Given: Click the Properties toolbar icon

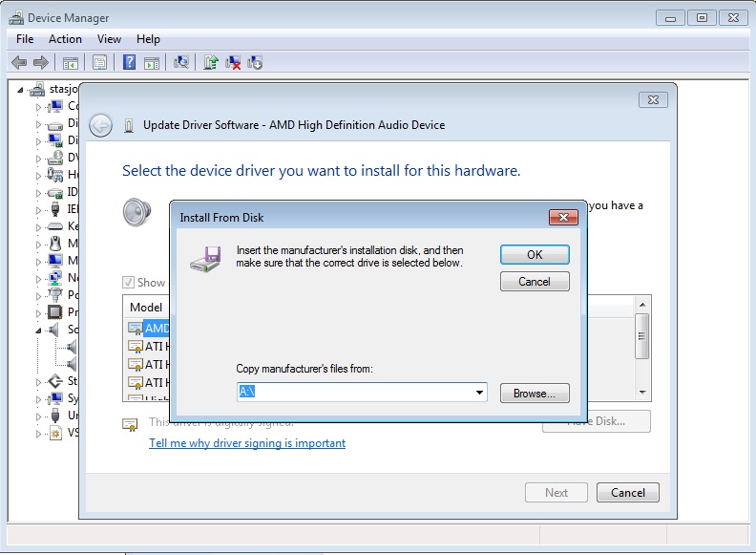Looking at the screenshot, I should click(100, 62).
